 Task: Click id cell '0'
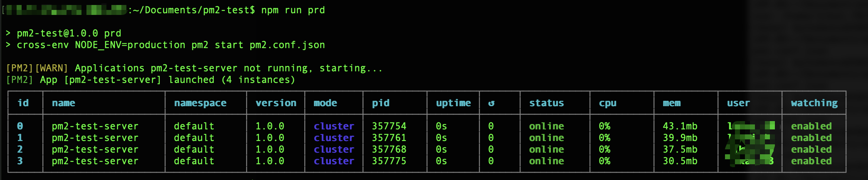point(20,126)
